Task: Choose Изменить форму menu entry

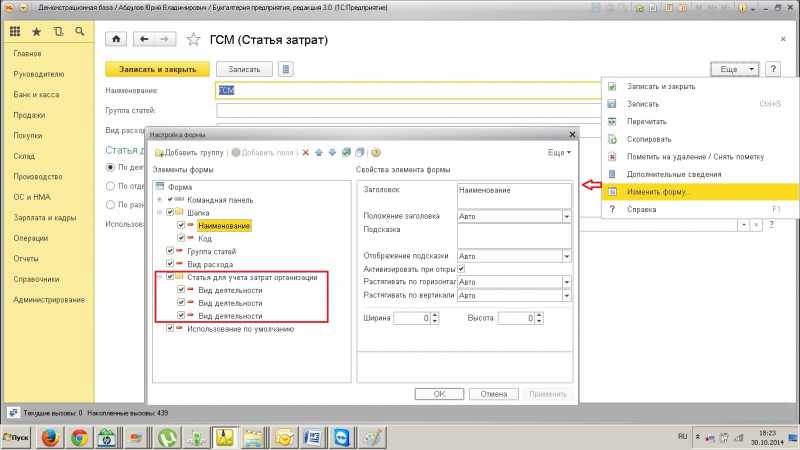Action: 700,192
